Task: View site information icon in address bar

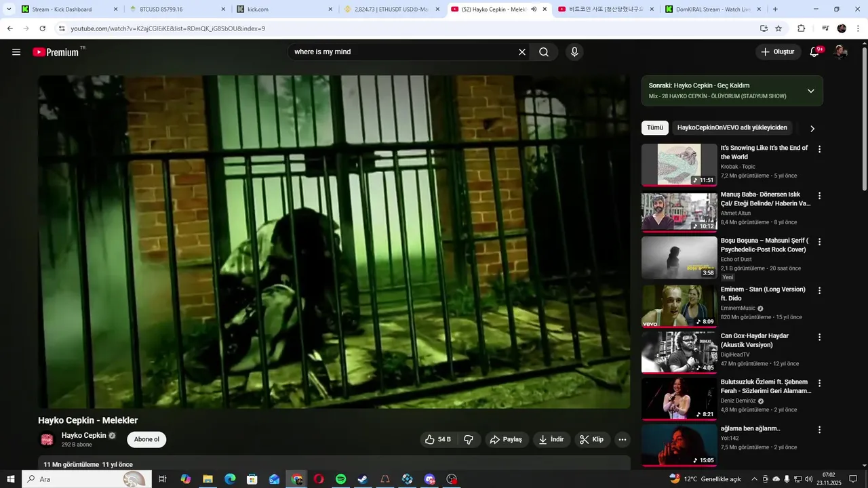Action: [x=62, y=28]
